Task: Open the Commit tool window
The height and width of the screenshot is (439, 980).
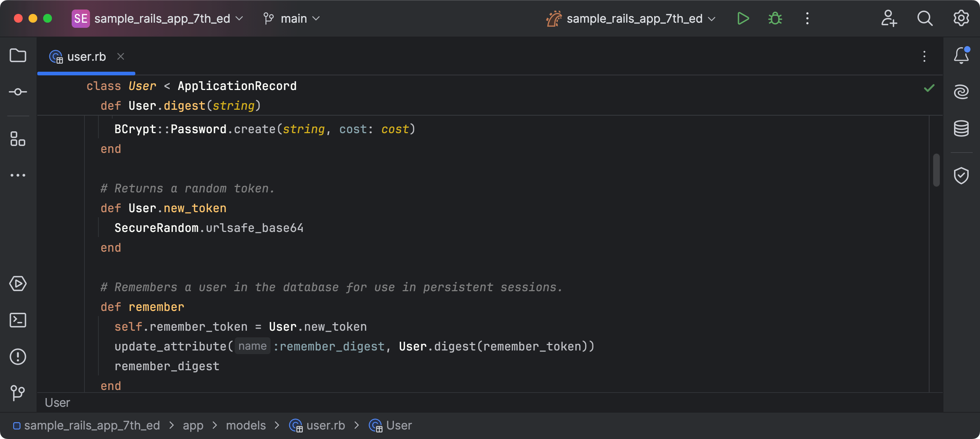Action: 18,92
